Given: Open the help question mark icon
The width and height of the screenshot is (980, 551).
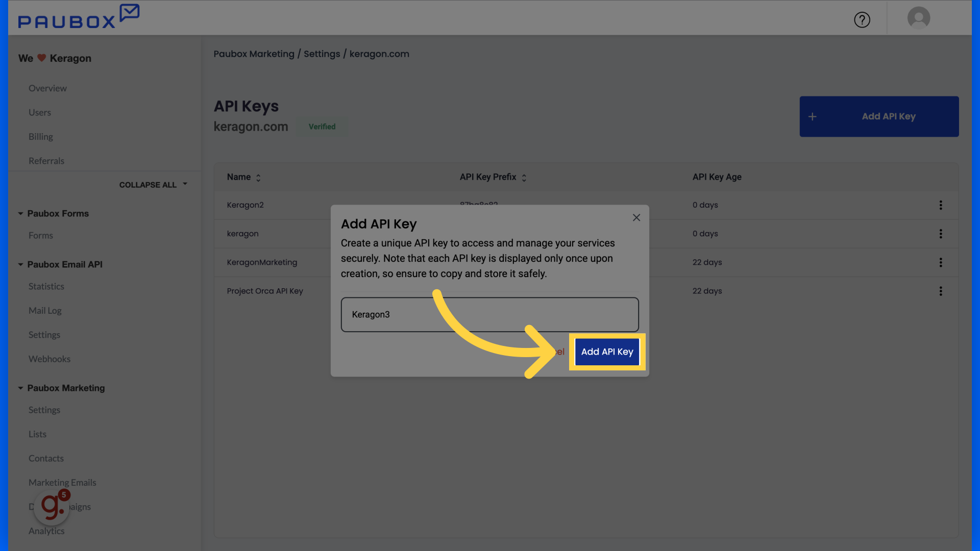Looking at the screenshot, I should click(x=862, y=20).
